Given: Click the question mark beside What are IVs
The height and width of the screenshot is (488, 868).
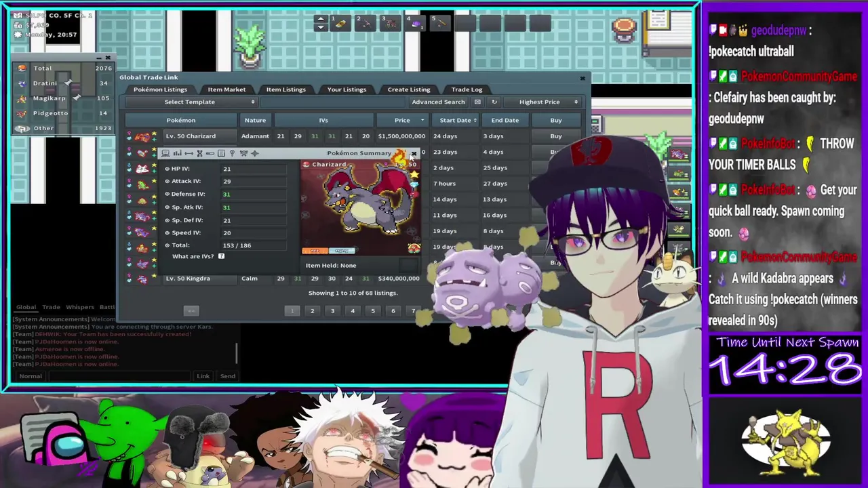Looking at the screenshot, I should tap(221, 256).
